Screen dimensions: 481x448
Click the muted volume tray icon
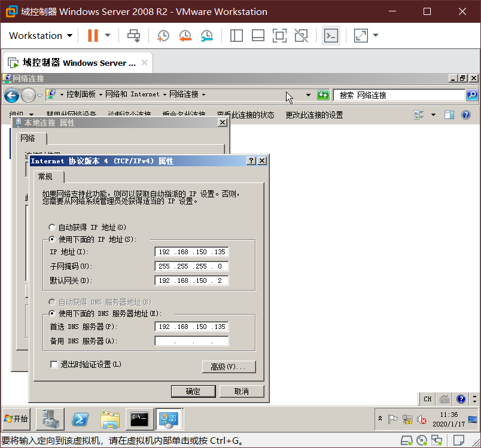coord(422,419)
